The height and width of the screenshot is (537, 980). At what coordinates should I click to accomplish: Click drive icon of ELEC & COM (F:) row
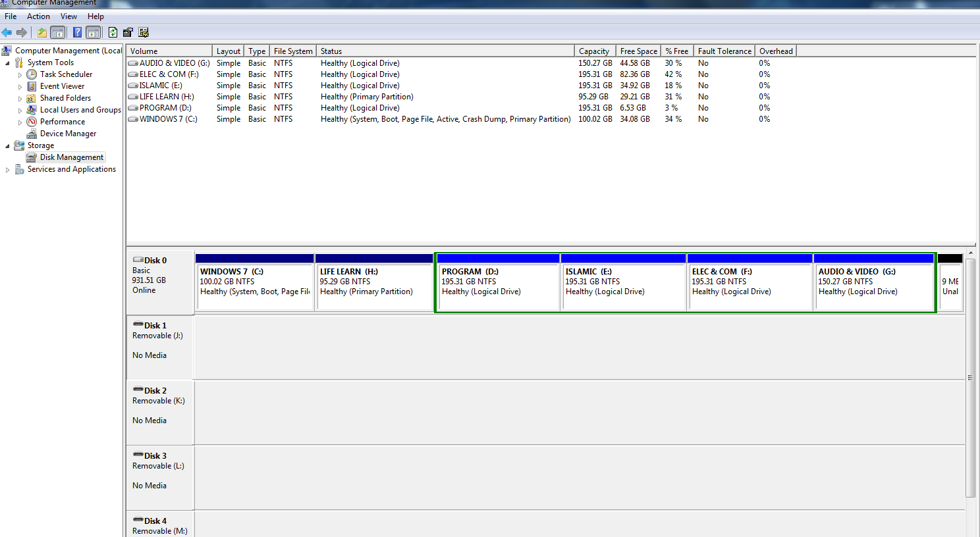[133, 74]
